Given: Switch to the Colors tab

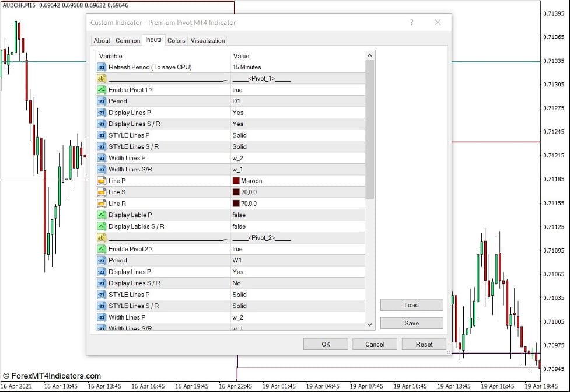Looking at the screenshot, I should click(176, 41).
